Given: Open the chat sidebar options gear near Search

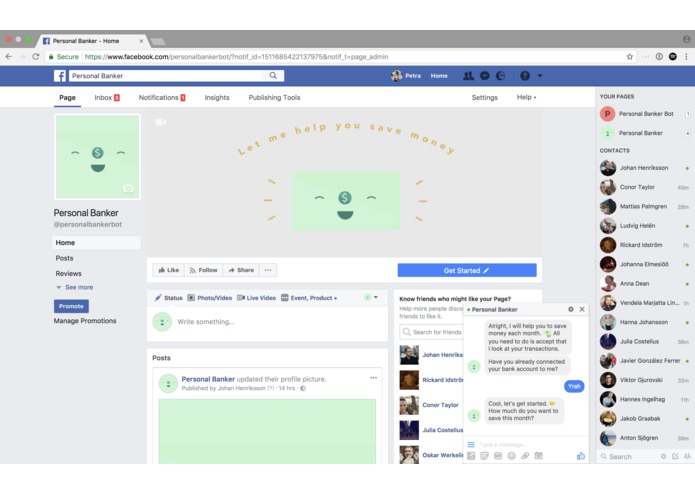Looking at the screenshot, I should (x=664, y=456).
